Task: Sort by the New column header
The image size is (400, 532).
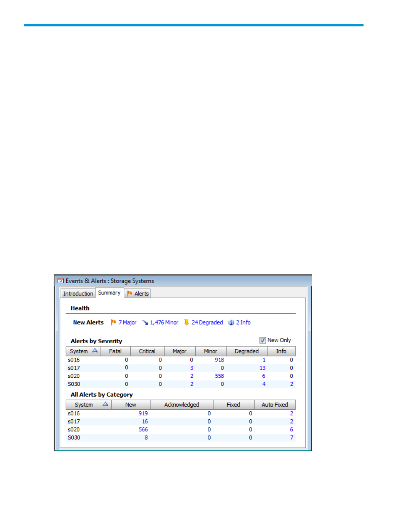Action: tap(130, 405)
